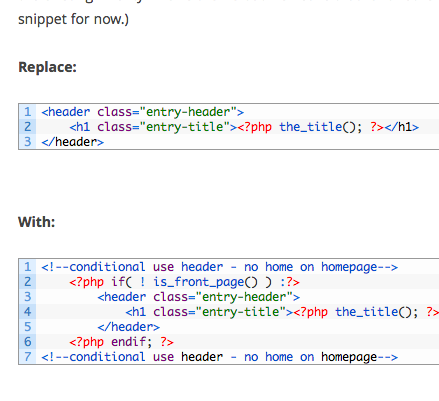439x401 pixels.
Task: Click line number 6 in With code block
Action: click(x=28, y=342)
